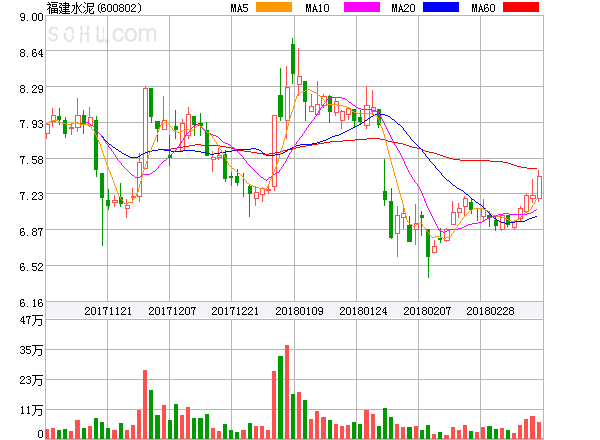Click the MA60 legend label
Viewport: 600px width, 440px height.
click(x=483, y=8)
